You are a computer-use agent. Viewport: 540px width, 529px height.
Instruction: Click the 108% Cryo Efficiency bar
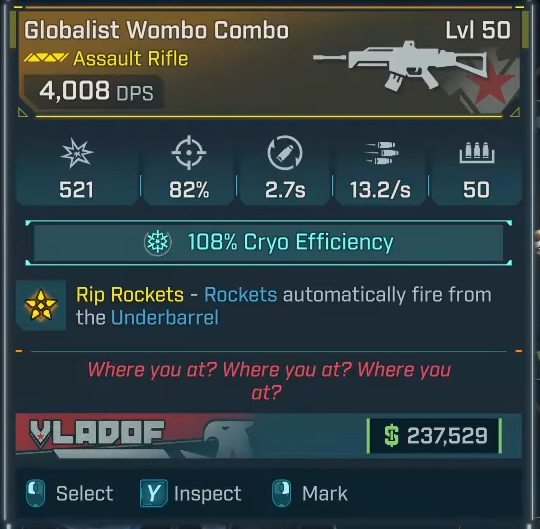pos(269,242)
